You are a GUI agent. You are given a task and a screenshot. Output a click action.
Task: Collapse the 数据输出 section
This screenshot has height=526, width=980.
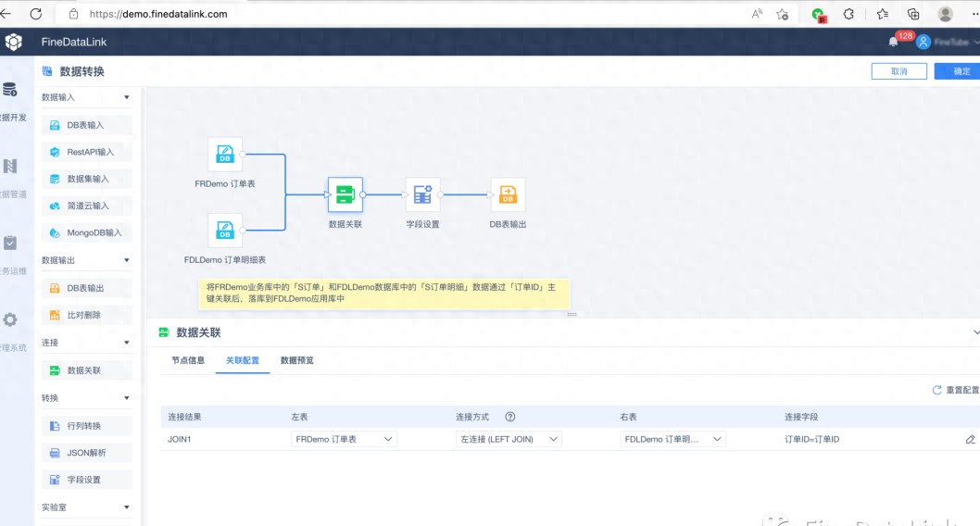click(x=127, y=260)
